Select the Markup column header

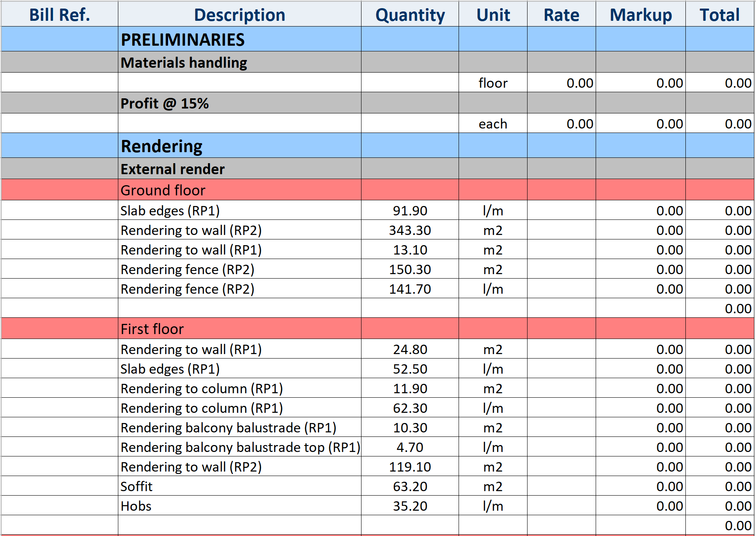pos(641,15)
